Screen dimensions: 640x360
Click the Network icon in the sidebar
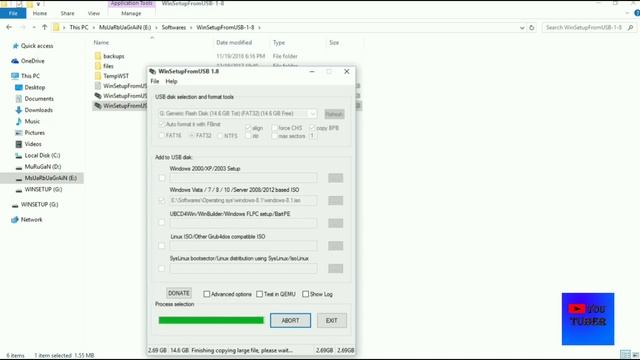click(15, 220)
